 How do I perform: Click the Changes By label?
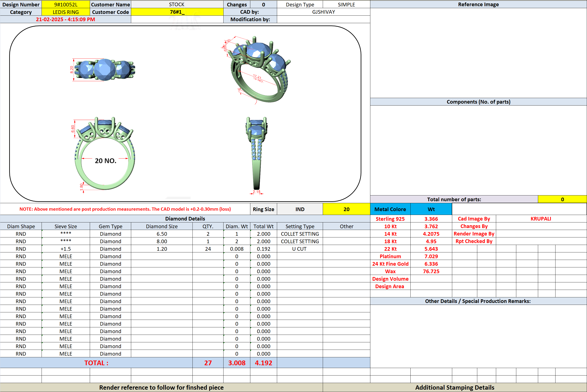pyautogui.click(x=474, y=226)
